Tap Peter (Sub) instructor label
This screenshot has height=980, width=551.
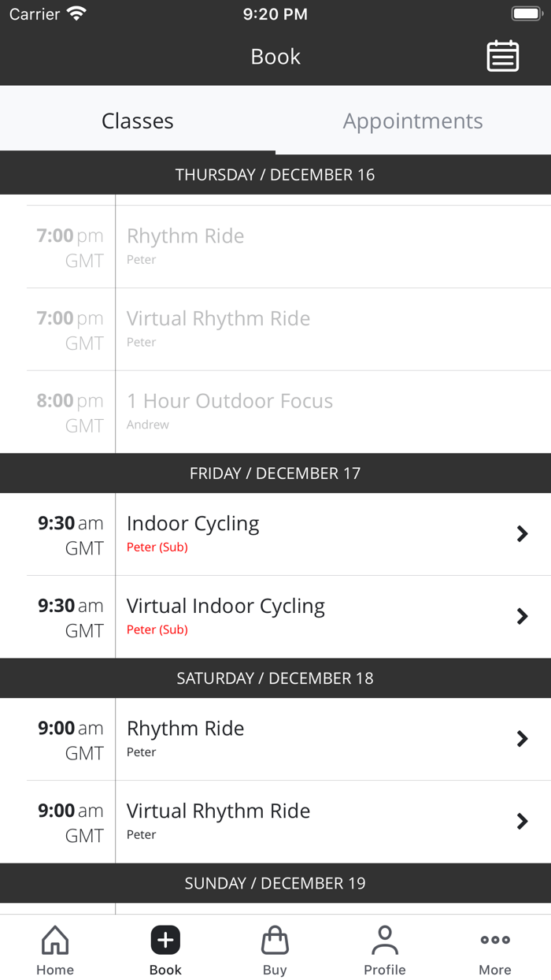click(157, 547)
